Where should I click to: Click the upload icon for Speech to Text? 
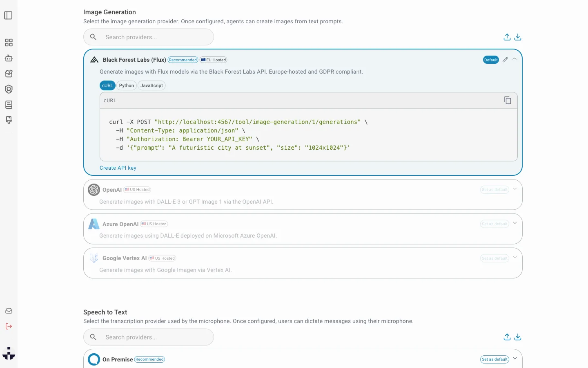point(507,337)
